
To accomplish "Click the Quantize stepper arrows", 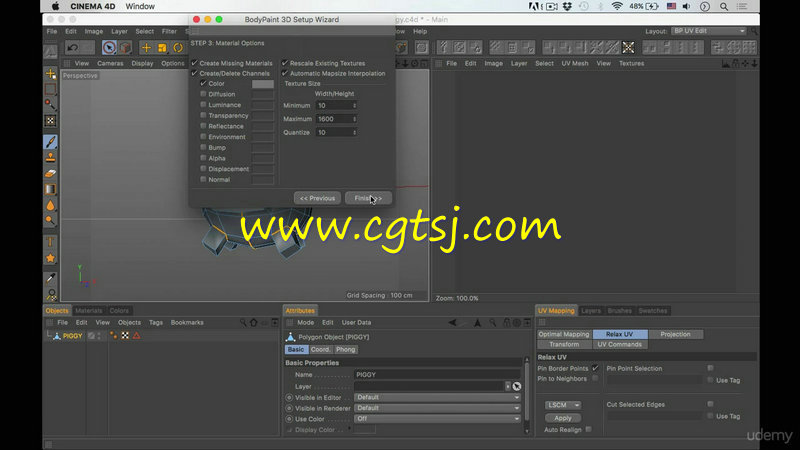I will pos(355,132).
